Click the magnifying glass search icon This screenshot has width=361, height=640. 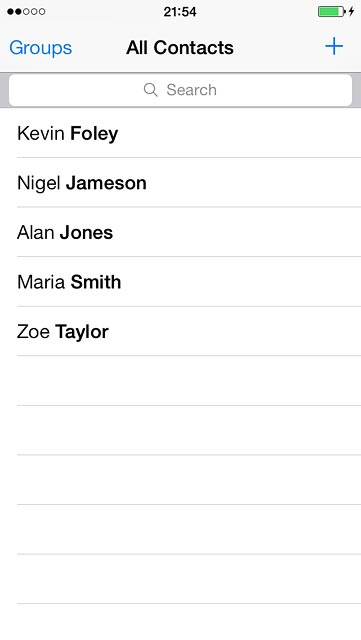coord(151,90)
